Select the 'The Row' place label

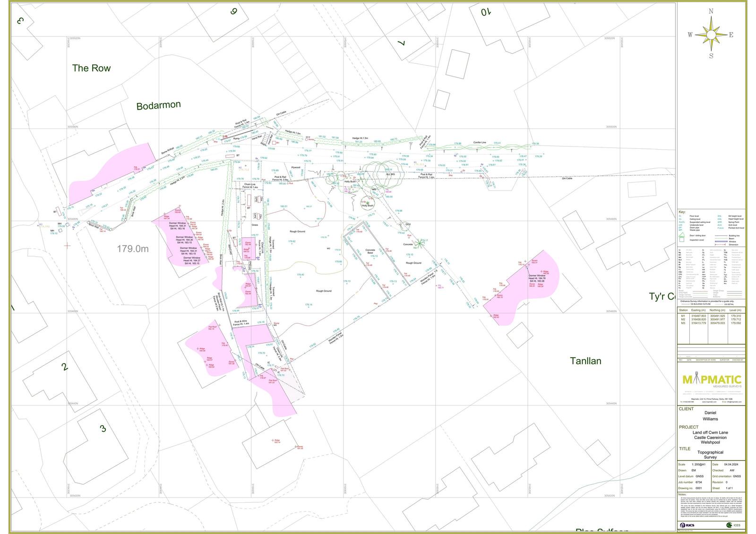91,68
